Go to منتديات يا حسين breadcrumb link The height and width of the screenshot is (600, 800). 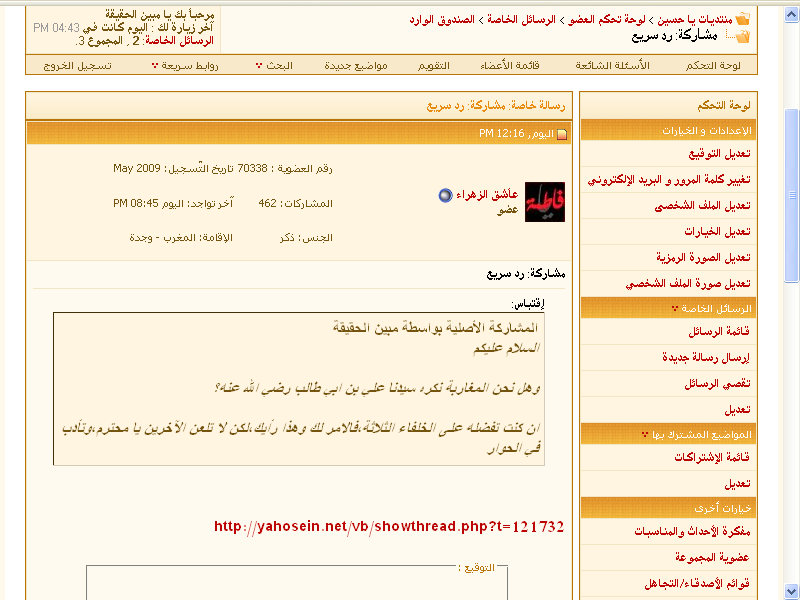coord(694,19)
